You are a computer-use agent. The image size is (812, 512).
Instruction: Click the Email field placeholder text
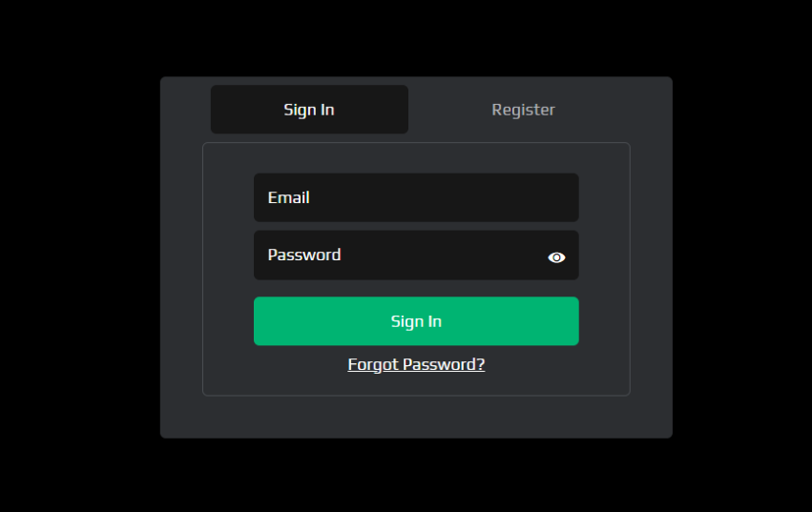click(x=289, y=197)
